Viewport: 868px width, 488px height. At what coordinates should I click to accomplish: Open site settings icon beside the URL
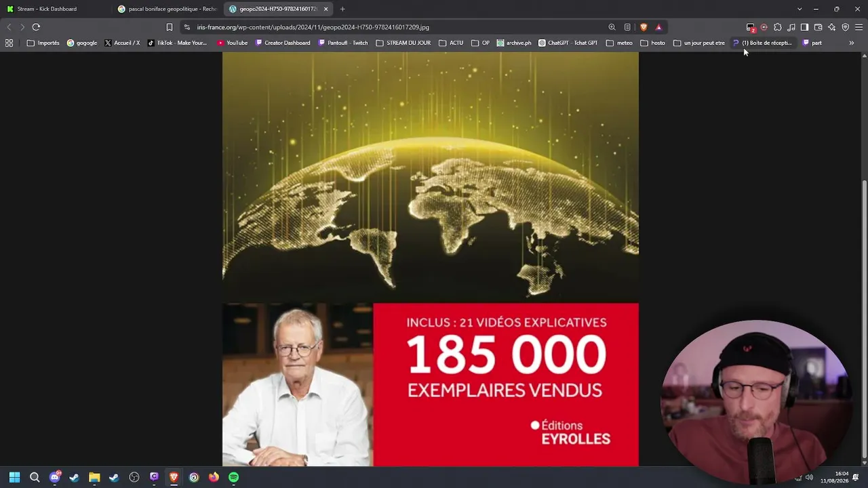click(x=187, y=27)
